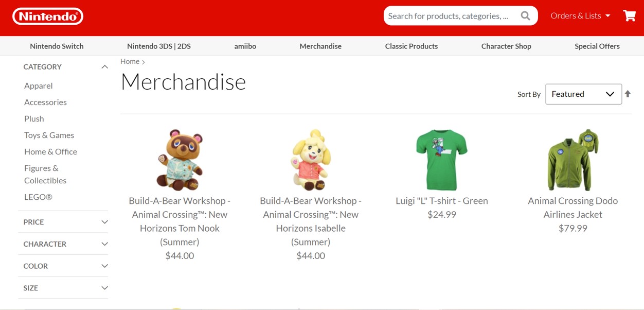Filter by Home & Office category
Image resolution: width=644 pixels, height=310 pixels.
50,151
